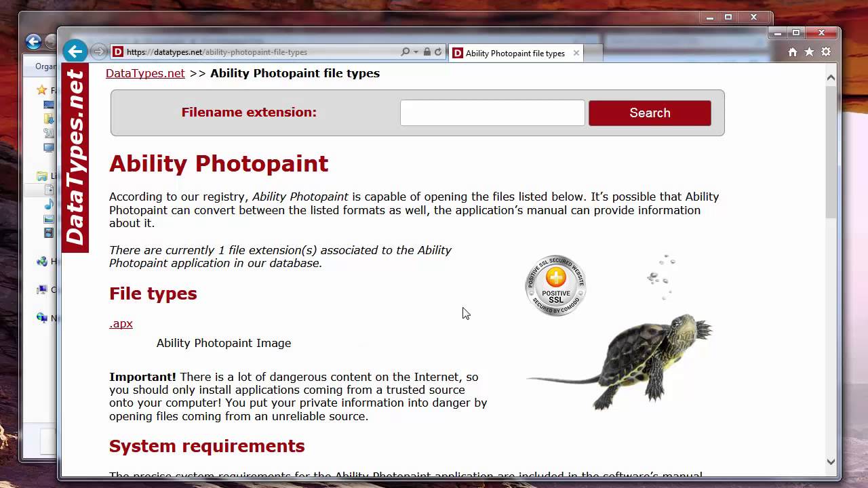The width and height of the screenshot is (868, 488).
Task: Open the Libraries folder icon in Explorer
Action: pos(42,176)
